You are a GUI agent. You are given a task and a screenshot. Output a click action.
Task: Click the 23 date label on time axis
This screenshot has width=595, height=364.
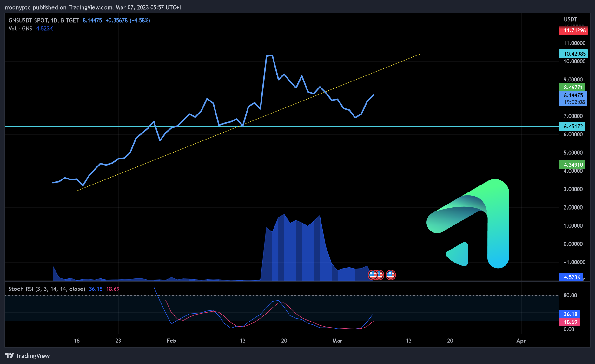118,341
